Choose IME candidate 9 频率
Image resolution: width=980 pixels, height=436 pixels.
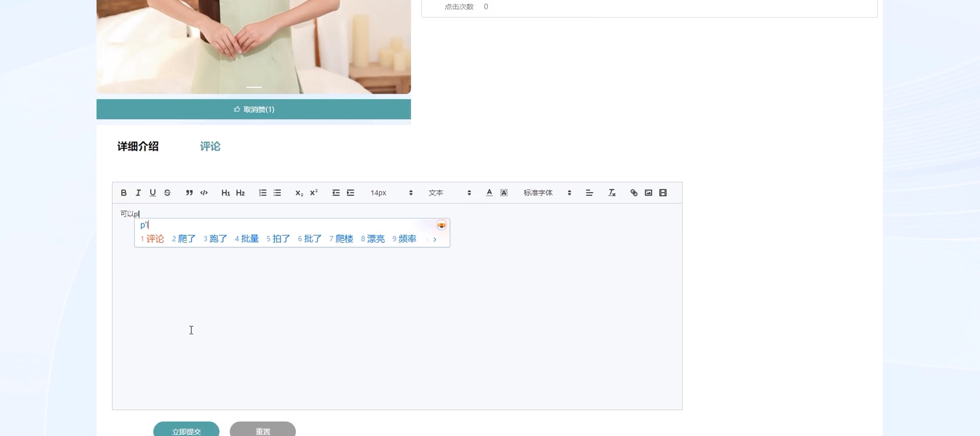404,239
